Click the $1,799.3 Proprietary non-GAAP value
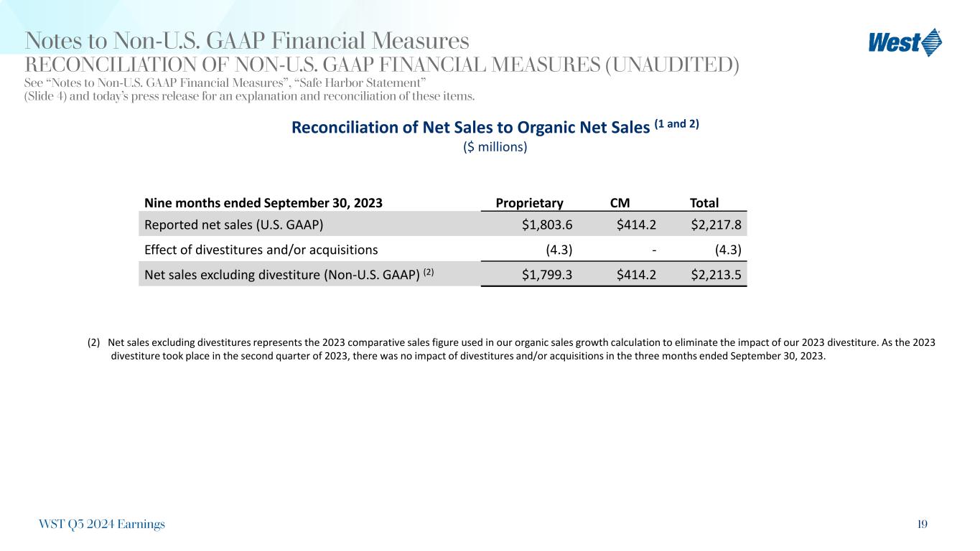The width and height of the screenshot is (980, 551). point(547,273)
